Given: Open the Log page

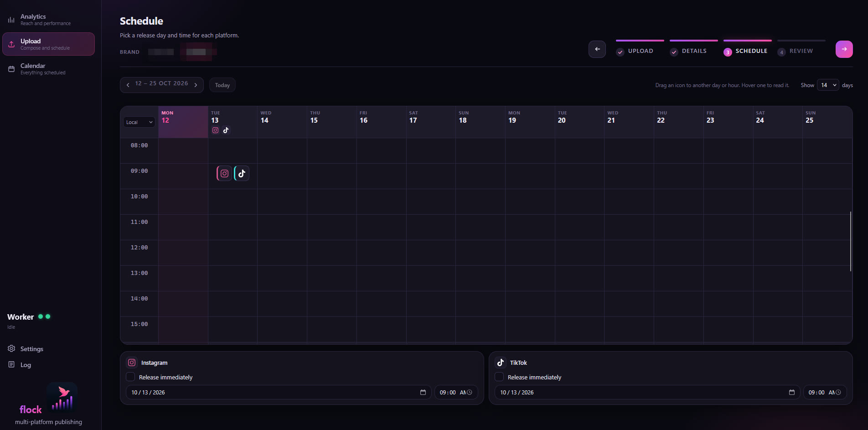Looking at the screenshot, I should [20, 365].
